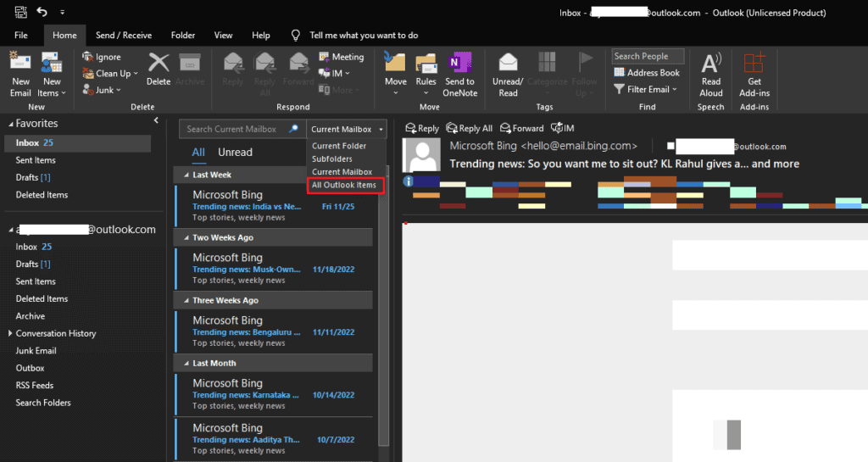Click Reply All in reading pane
The height and width of the screenshot is (462, 868).
[469, 128]
